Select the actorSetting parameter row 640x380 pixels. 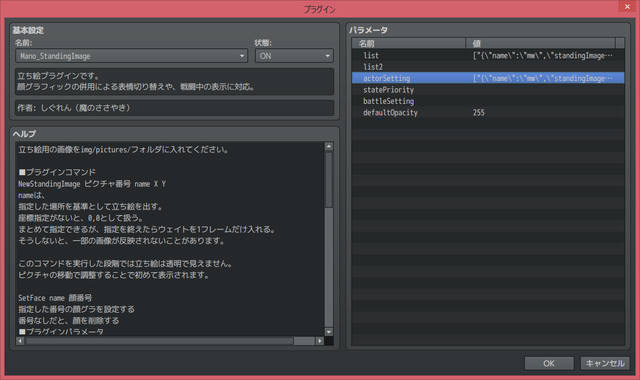[x=488, y=78]
